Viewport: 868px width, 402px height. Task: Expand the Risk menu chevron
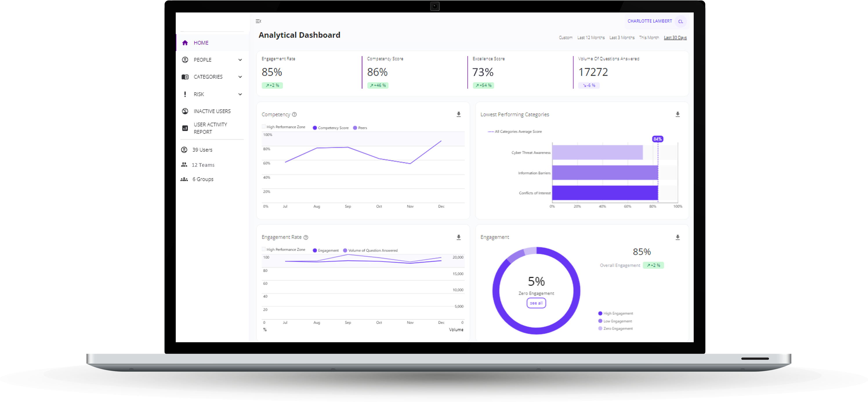click(240, 94)
